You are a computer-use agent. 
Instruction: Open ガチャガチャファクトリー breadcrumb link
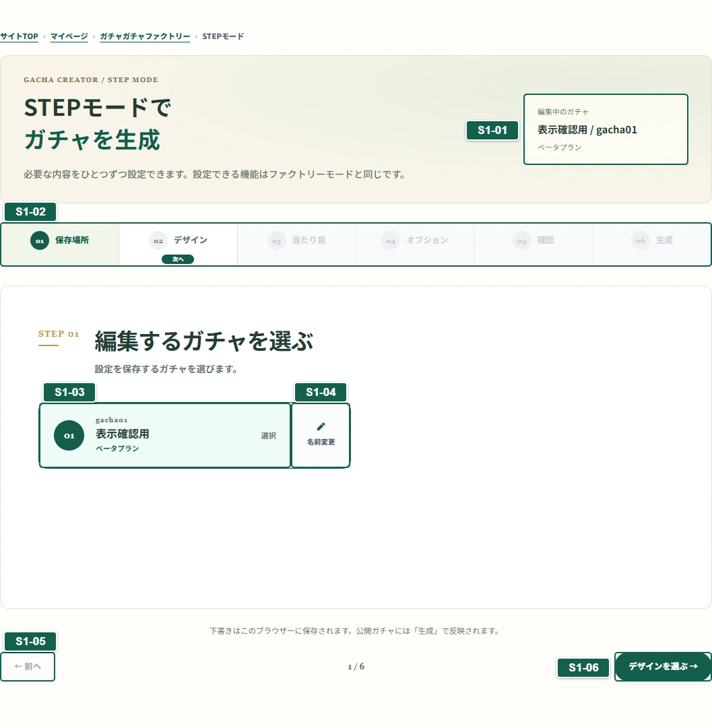(x=145, y=36)
